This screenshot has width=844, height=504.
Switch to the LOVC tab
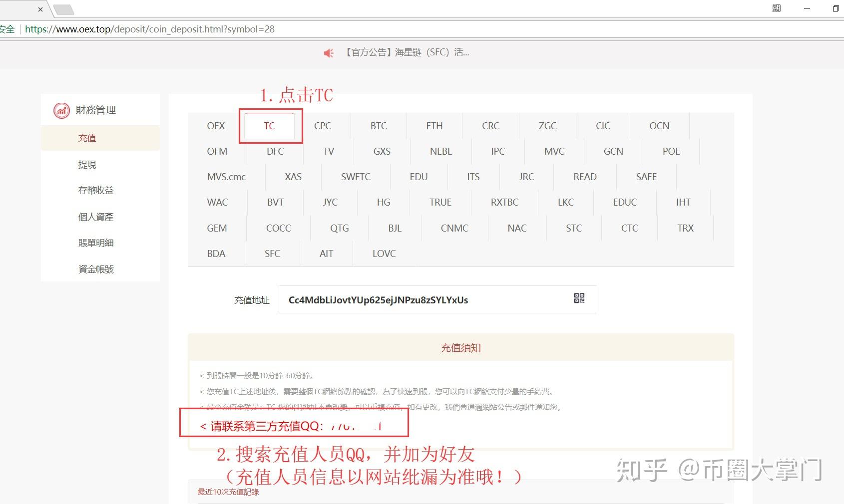pyautogui.click(x=383, y=253)
